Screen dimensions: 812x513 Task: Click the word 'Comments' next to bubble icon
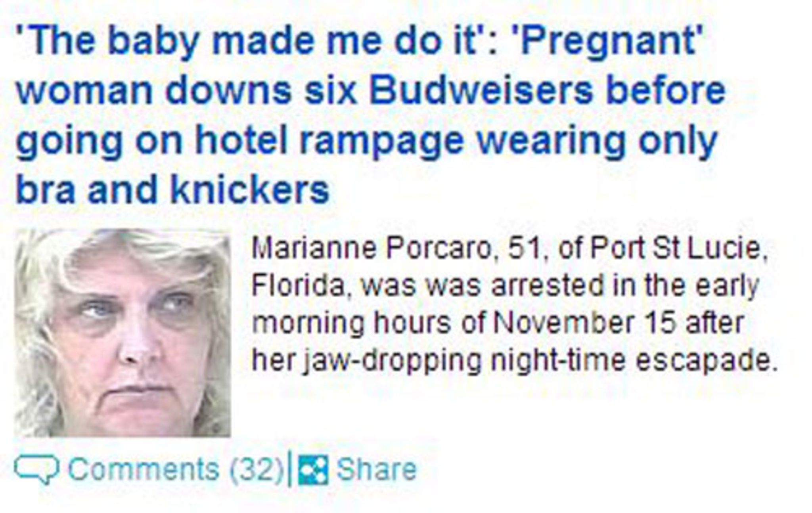pos(144,470)
